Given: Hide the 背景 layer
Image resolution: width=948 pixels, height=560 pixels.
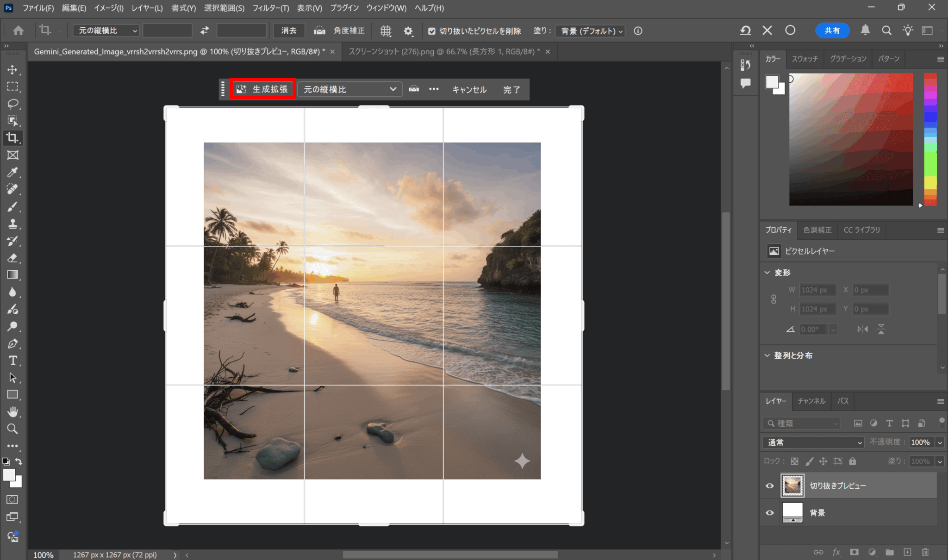Looking at the screenshot, I should coord(770,513).
